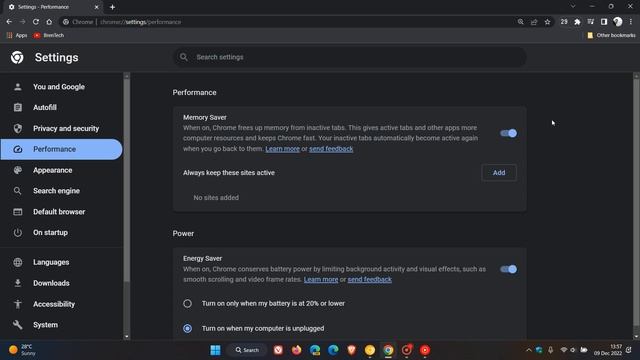Open the browser home page icon
Viewport: 640px width, 360px height.
(49, 22)
